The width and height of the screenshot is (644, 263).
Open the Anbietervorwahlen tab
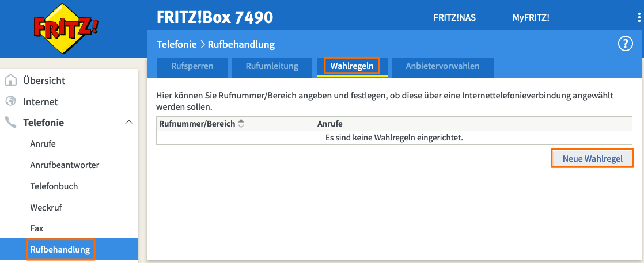click(443, 66)
